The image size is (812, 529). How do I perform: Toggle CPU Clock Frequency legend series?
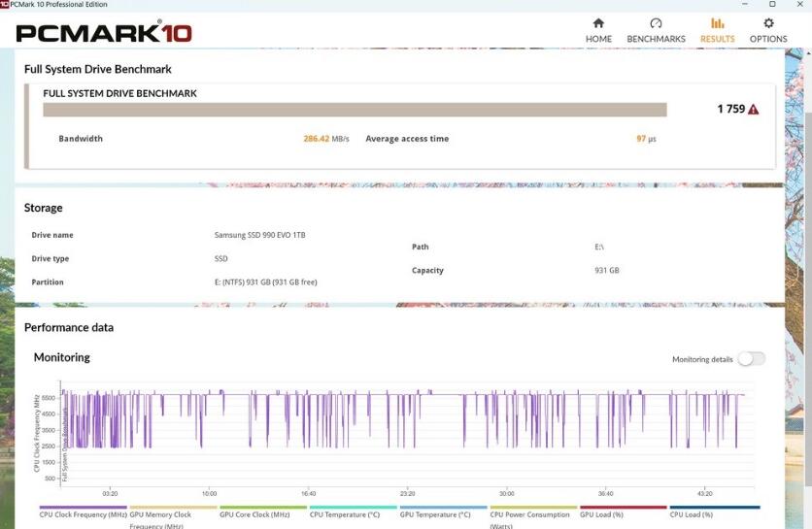click(83, 514)
